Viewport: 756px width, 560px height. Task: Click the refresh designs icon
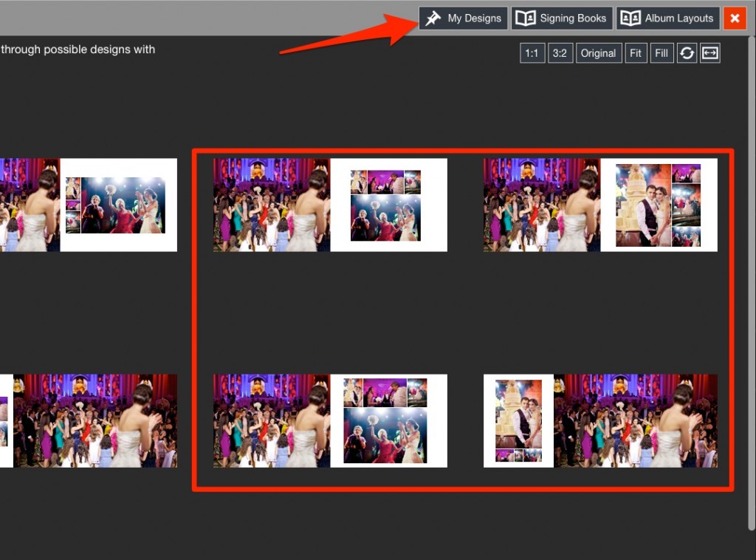click(x=687, y=53)
